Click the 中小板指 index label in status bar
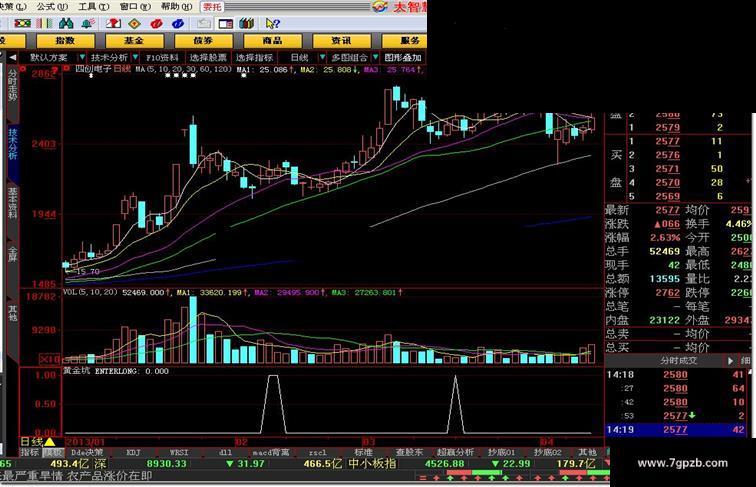The image size is (756, 487). 372,464
